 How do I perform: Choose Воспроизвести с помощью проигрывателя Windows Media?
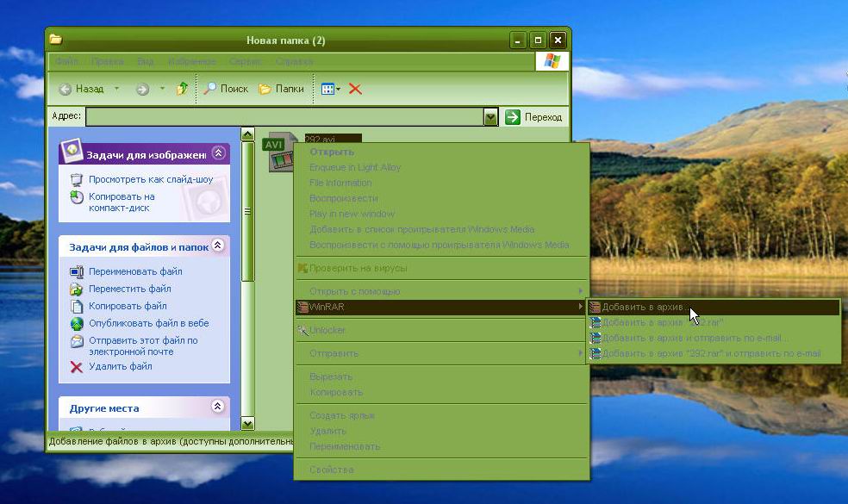(441, 245)
